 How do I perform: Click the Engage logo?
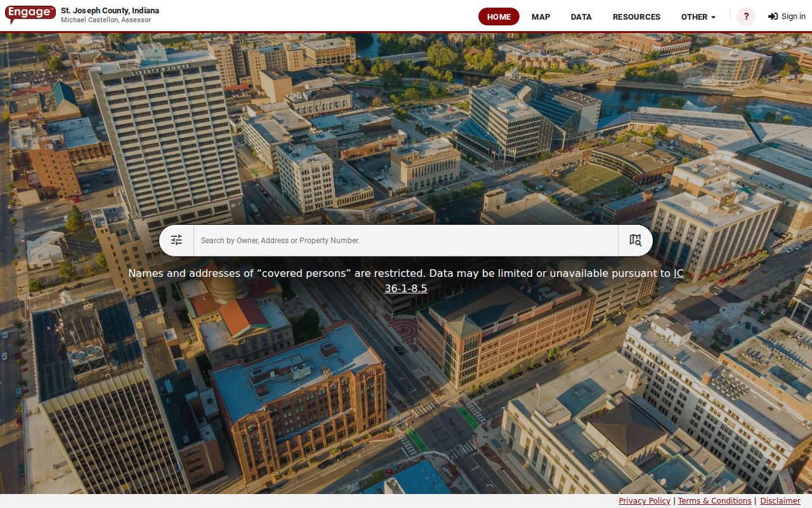point(30,15)
